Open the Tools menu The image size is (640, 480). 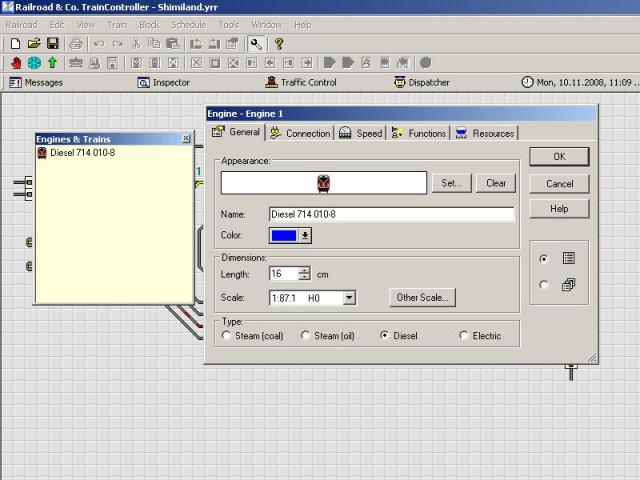pyautogui.click(x=229, y=25)
